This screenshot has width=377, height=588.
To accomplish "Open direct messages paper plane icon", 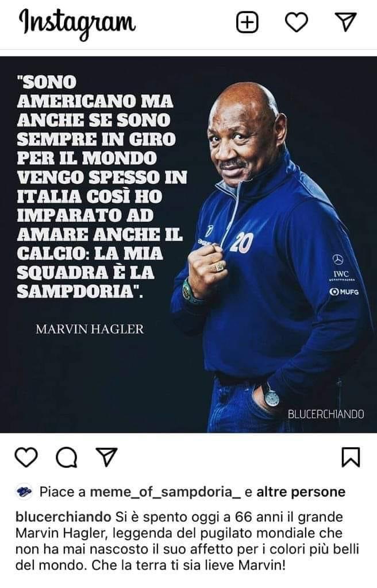I will point(345,22).
